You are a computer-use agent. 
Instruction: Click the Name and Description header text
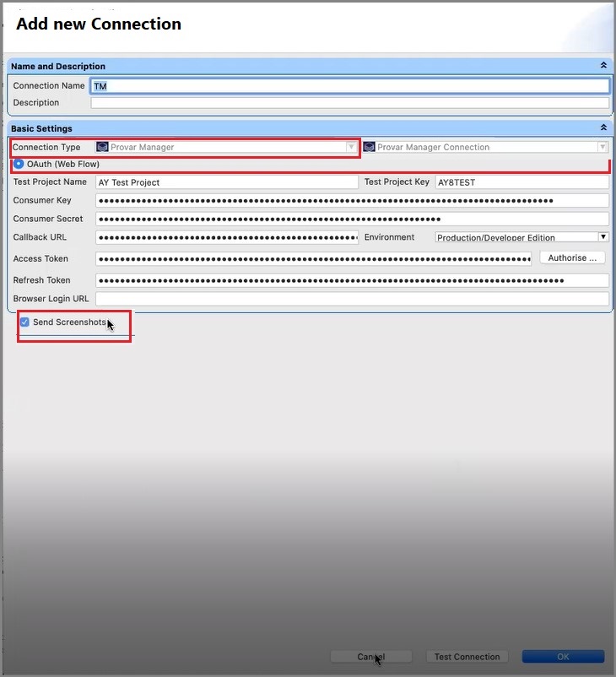tap(58, 66)
